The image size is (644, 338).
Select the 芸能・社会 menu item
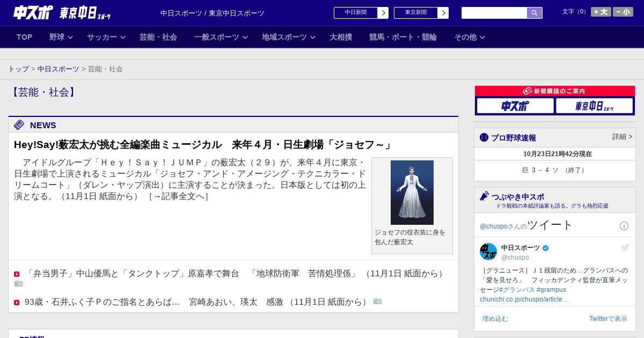[x=158, y=37]
